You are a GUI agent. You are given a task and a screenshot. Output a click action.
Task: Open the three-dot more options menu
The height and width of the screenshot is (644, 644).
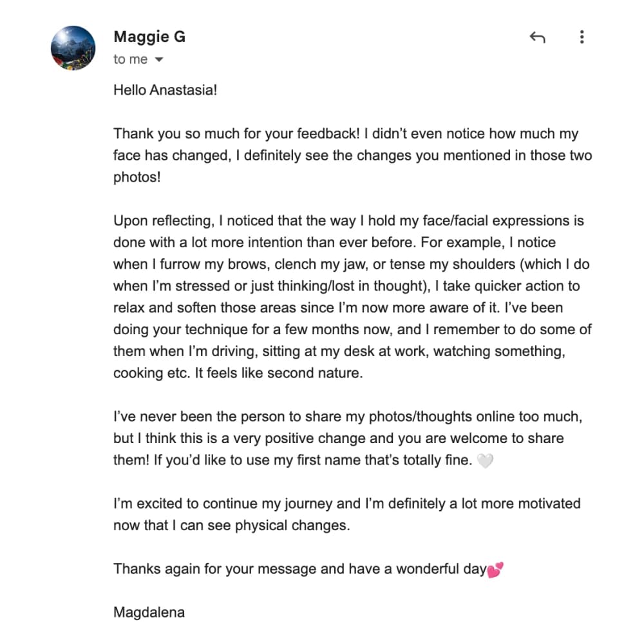tap(582, 37)
